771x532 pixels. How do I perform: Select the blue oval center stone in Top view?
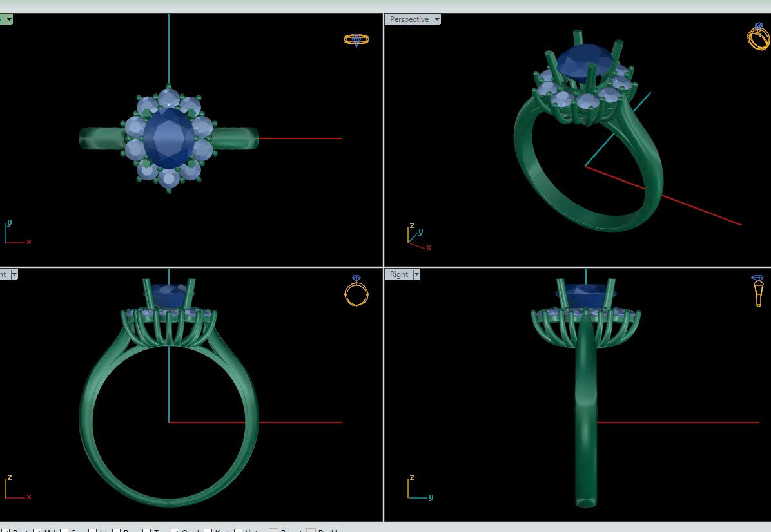click(168, 137)
